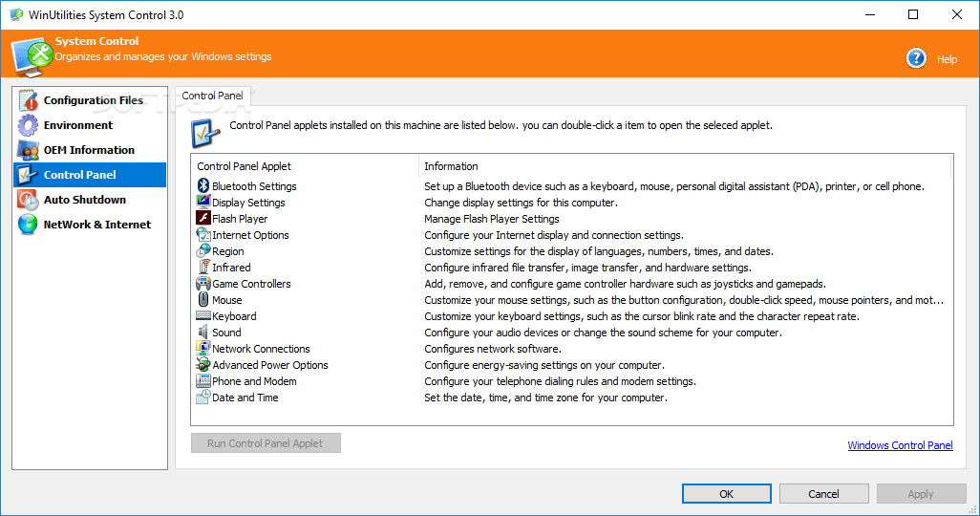
Task: Click the Game Controllers gamepad icon
Action: point(203,284)
